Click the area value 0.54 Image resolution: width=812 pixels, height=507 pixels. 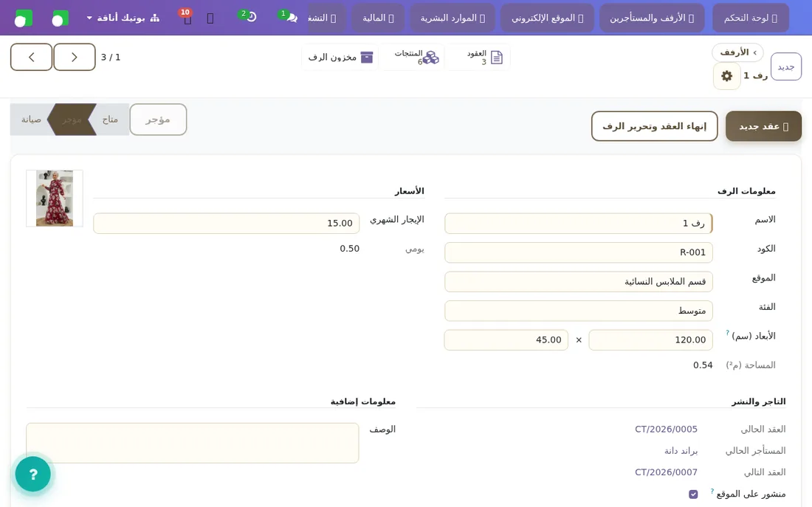703,365
